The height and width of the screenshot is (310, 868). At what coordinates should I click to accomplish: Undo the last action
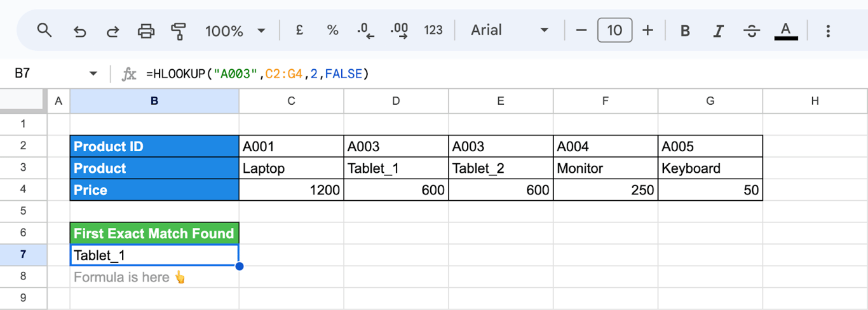[x=79, y=30]
